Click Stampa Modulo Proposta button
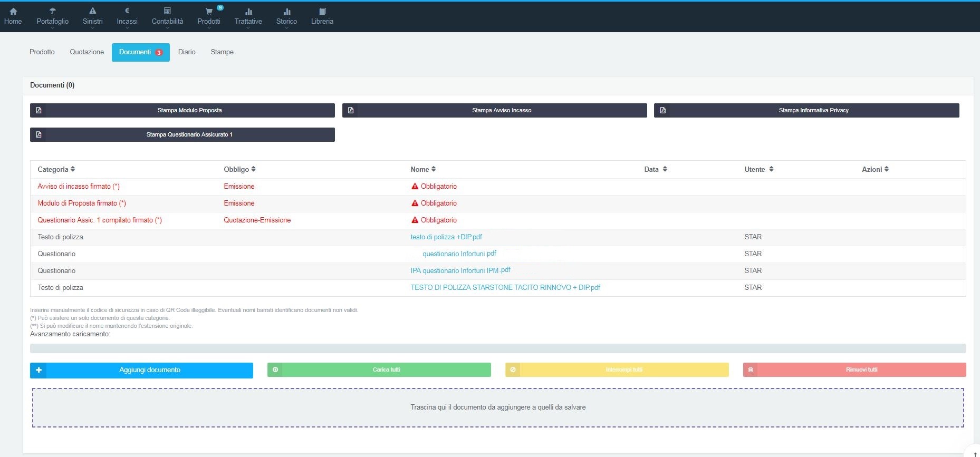Viewport: 980px width, 457px height. (182, 110)
